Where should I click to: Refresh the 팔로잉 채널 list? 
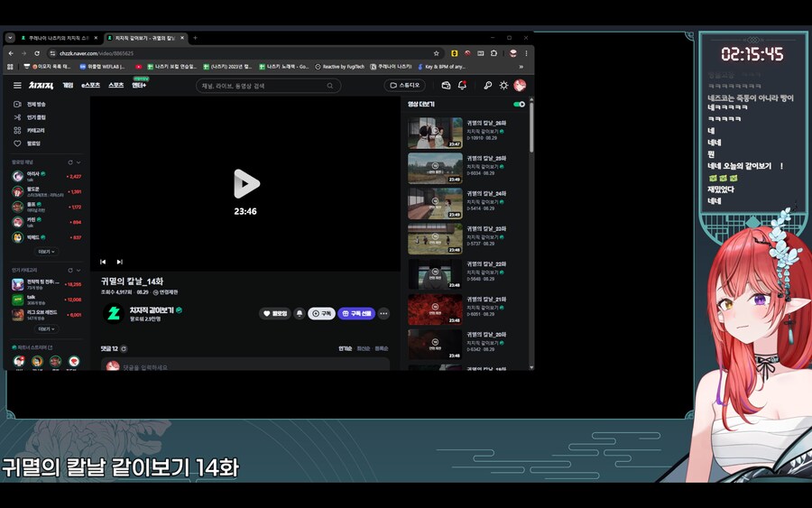(x=69, y=162)
